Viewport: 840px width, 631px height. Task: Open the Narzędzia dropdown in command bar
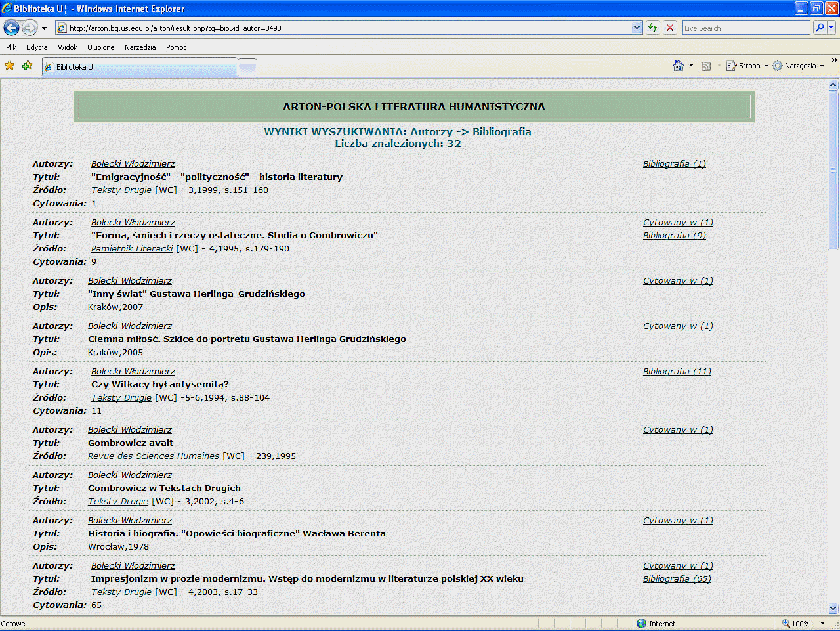(799, 66)
